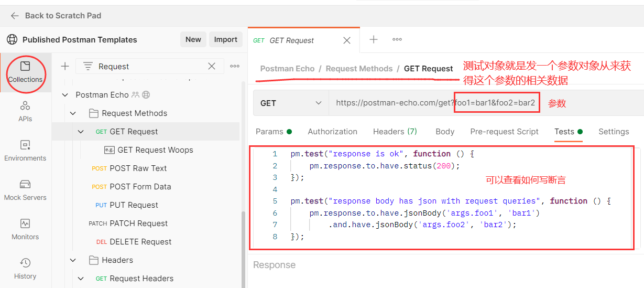Viewport: 644px width, 288px height.
Task: Select POST Form Data request
Action: tap(140, 187)
